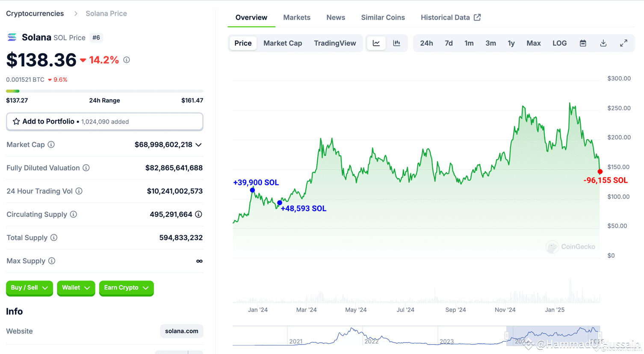This screenshot has width=644, height=354.
Task: Open the price change info icon
Action: coord(127,60)
